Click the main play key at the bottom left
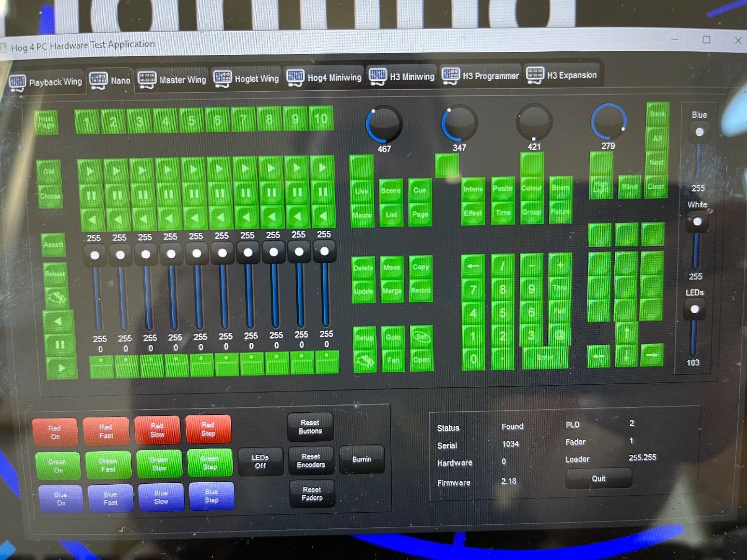 tap(61, 368)
